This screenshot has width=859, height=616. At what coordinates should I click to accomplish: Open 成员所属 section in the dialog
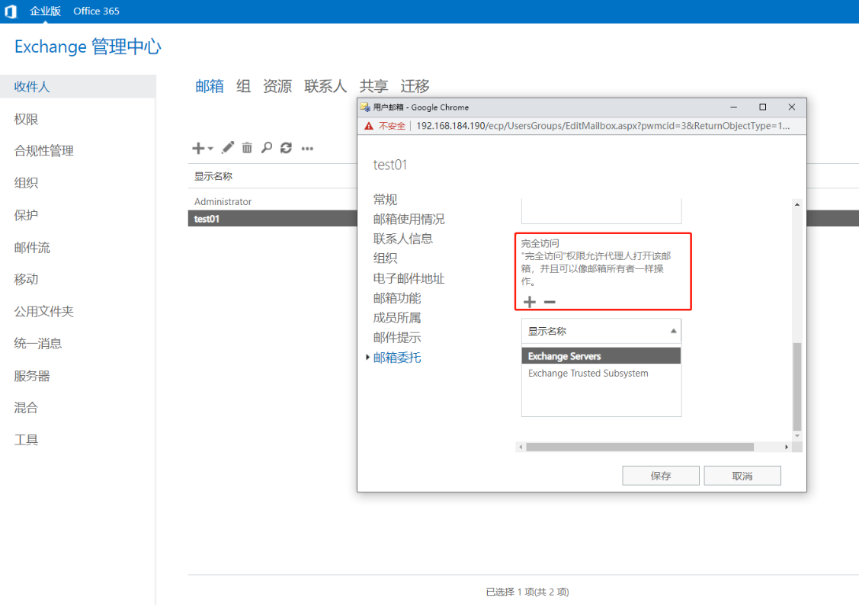pos(397,318)
